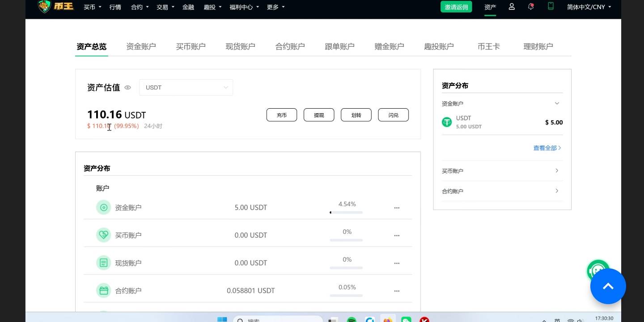
Task: Toggle asset value visibility eye icon
Action: point(127,88)
